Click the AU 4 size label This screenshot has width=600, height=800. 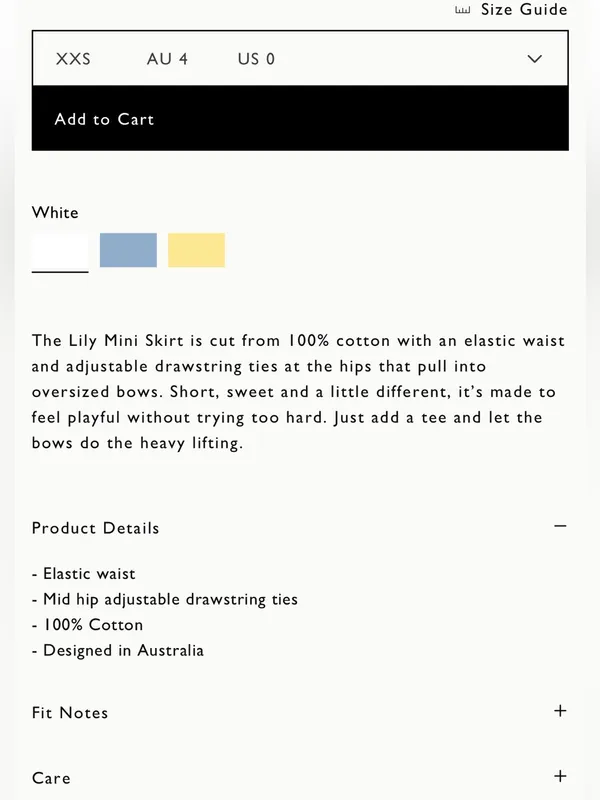[167, 59]
